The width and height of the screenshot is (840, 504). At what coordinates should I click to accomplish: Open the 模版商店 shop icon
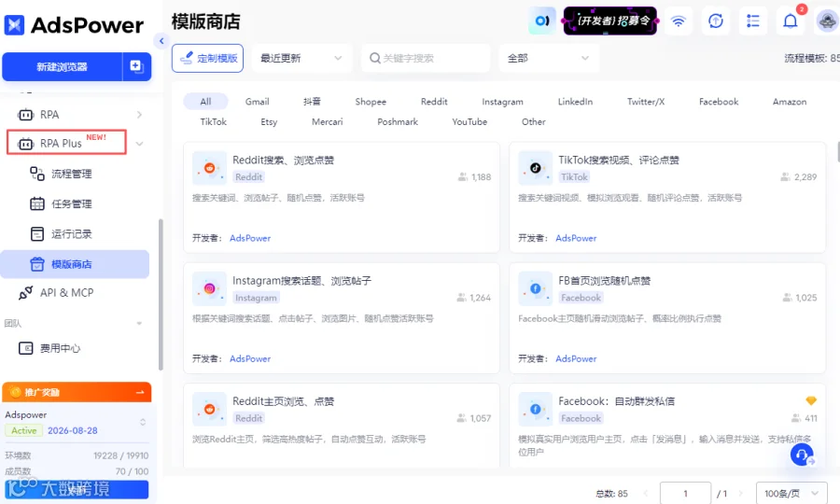pos(37,264)
